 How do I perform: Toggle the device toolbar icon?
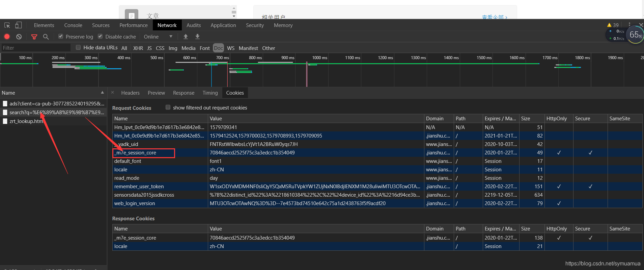[19, 25]
